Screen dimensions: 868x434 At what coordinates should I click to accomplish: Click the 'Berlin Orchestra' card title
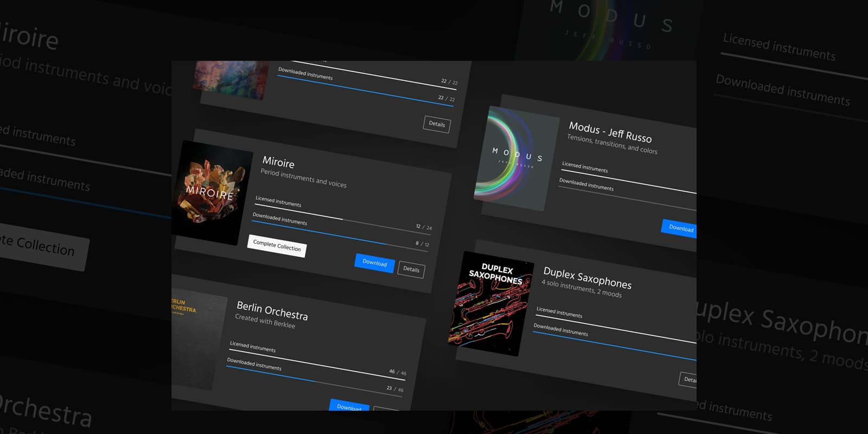(x=272, y=311)
